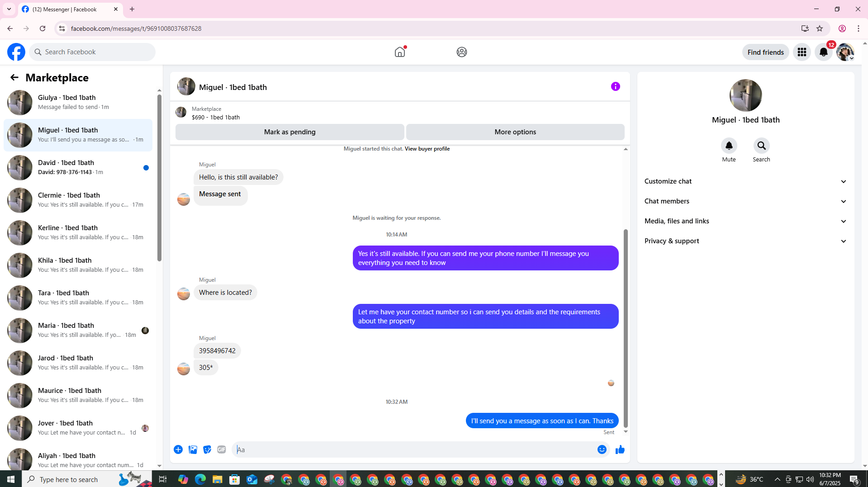Expand the Privacy & support section
The height and width of the screenshot is (487, 868).
[x=745, y=241]
